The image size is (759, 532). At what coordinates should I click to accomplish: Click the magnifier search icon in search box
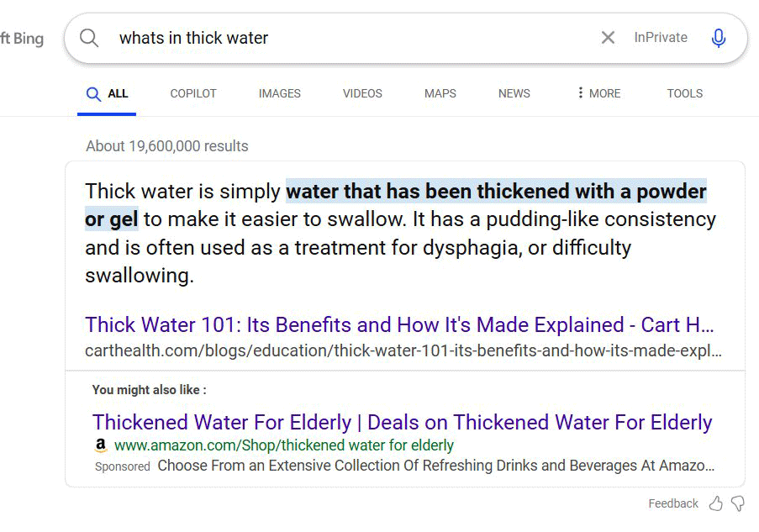tap(89, 38)
